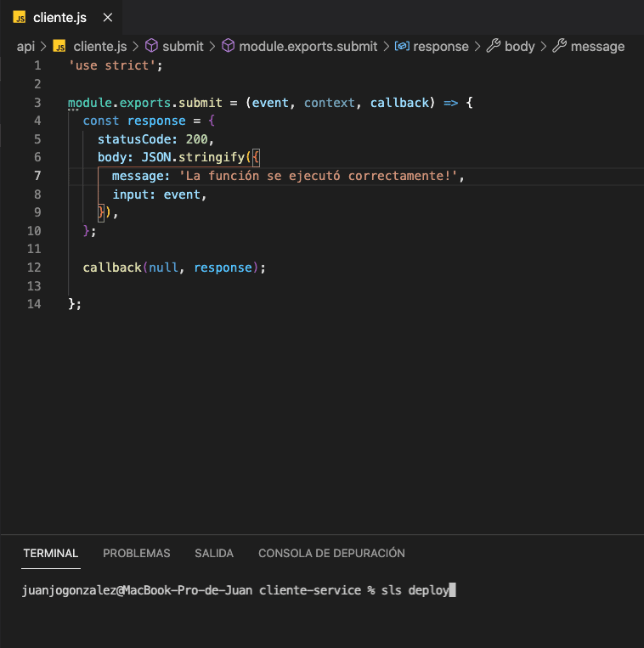Screen dimensions: 644x648
Task: Open the submit breadcrumb symbol
Action: [x=183, y=46]
